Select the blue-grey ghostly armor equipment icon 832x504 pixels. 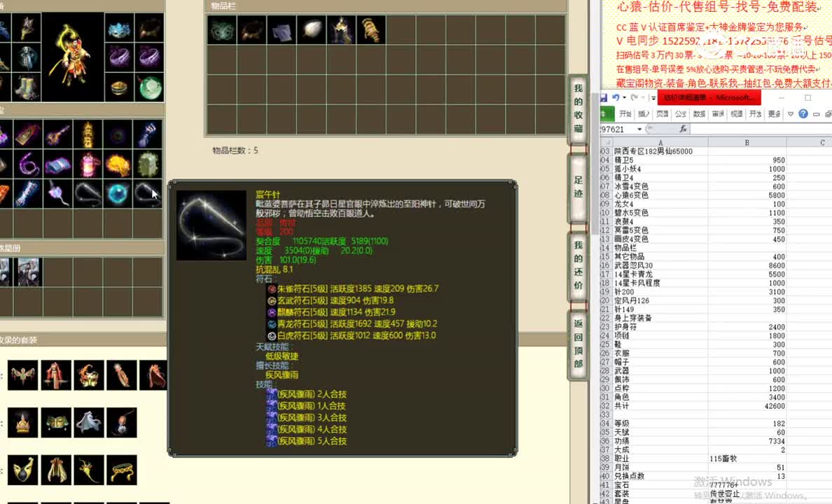[x=27, y=57]
